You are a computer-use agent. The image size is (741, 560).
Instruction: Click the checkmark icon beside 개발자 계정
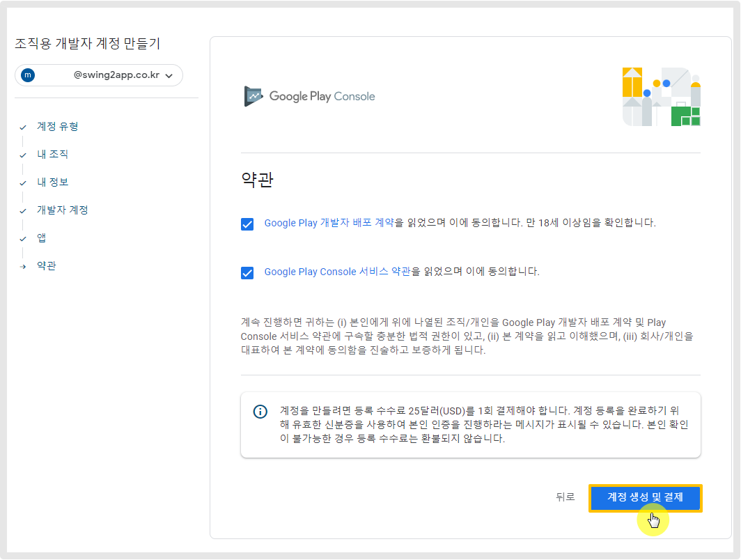coord(23,211)
